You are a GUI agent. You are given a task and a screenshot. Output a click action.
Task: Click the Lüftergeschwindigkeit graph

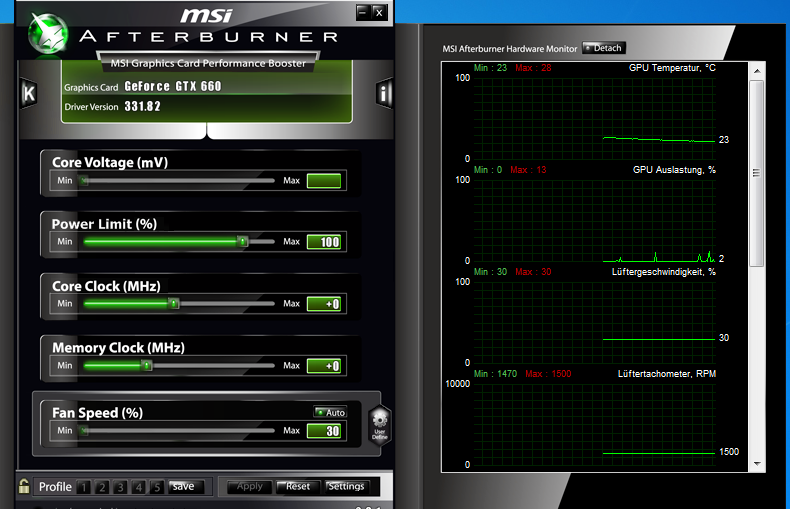(x=595, y=322)
